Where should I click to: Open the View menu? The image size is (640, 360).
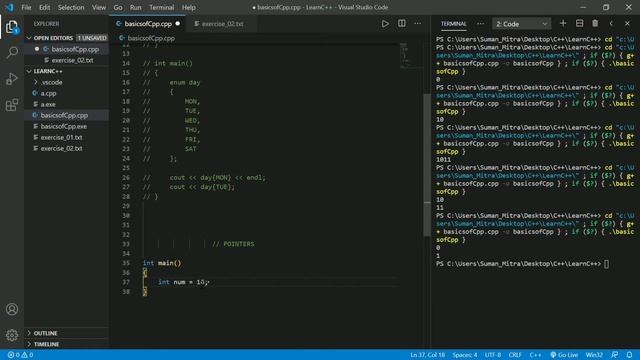[98, 7]
